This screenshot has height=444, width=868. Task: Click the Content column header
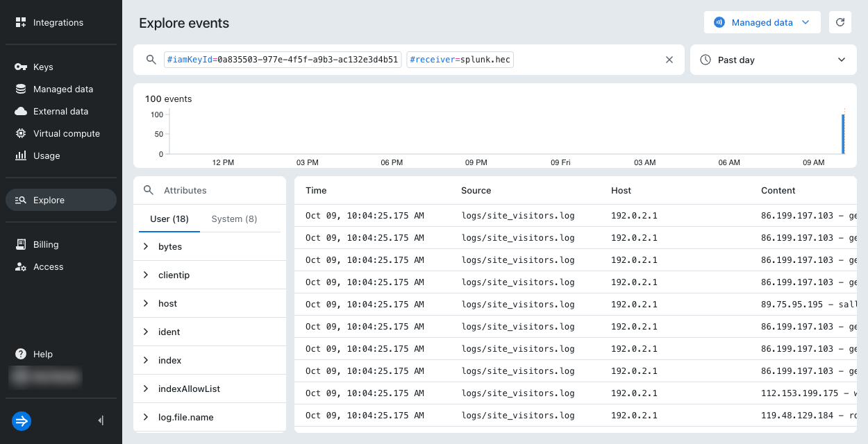click(778, 190)
